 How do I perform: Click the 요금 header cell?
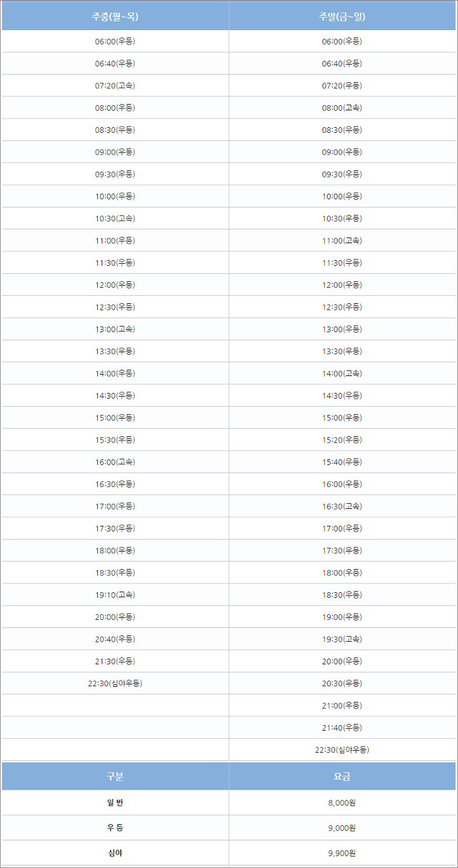pos(342,776)
